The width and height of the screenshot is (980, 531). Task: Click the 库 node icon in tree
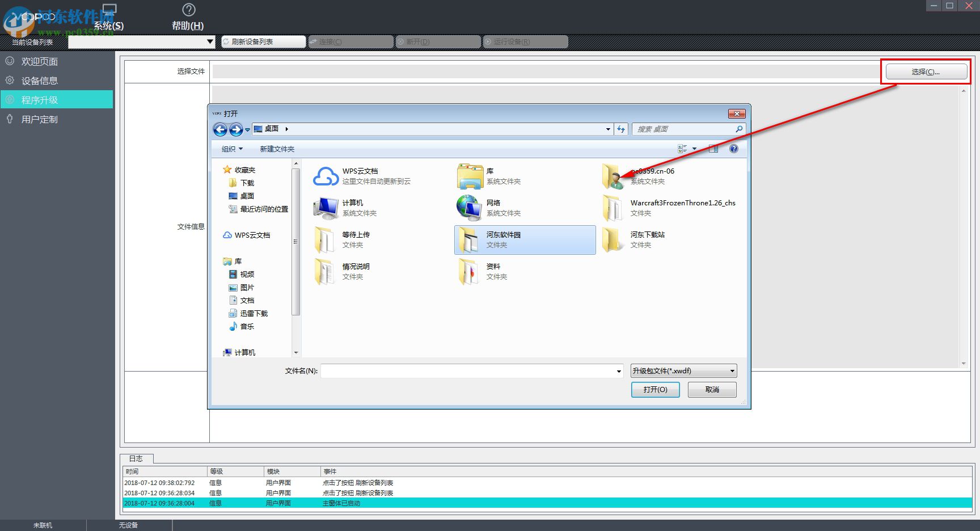[x=227, y=261]
